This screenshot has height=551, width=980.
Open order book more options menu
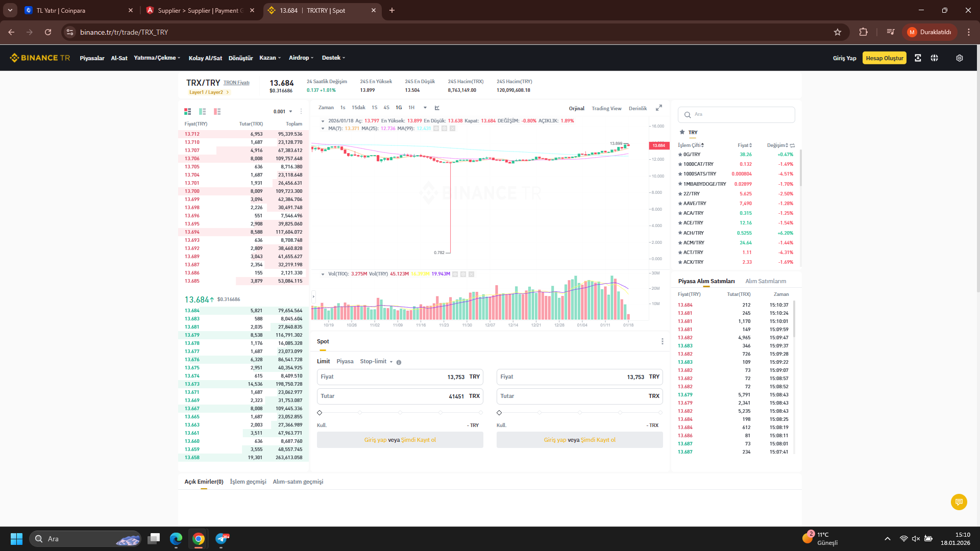tap(301, 111)
